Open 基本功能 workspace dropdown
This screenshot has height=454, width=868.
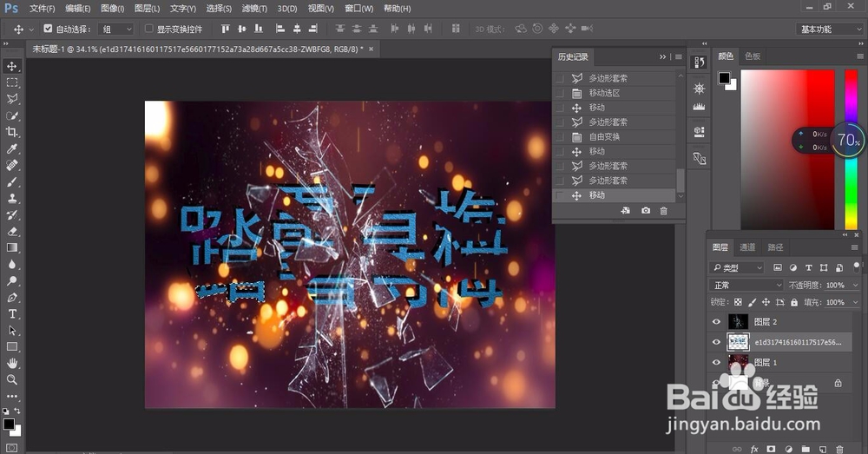coord(829,29)
